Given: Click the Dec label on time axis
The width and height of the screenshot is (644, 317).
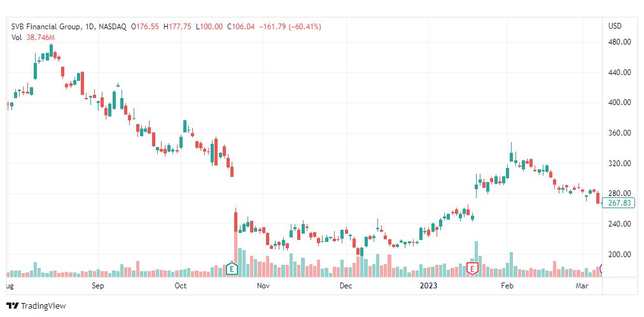Looking at the screenshot, I should click(x=346, y=285).
